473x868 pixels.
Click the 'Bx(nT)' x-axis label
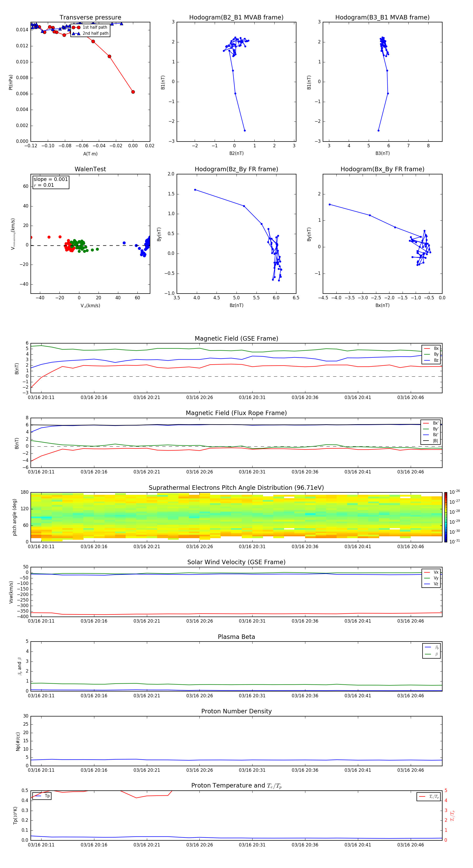[382, 305]
